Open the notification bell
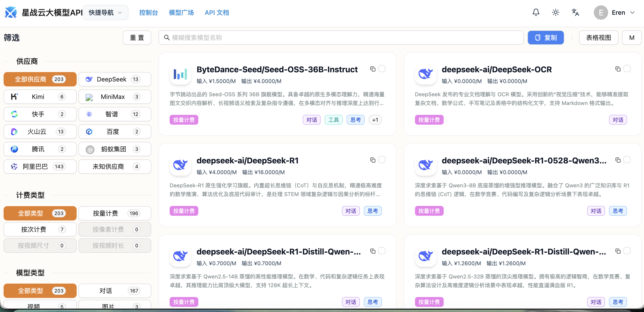The image size is (644, 312). (x=536, y=12)
